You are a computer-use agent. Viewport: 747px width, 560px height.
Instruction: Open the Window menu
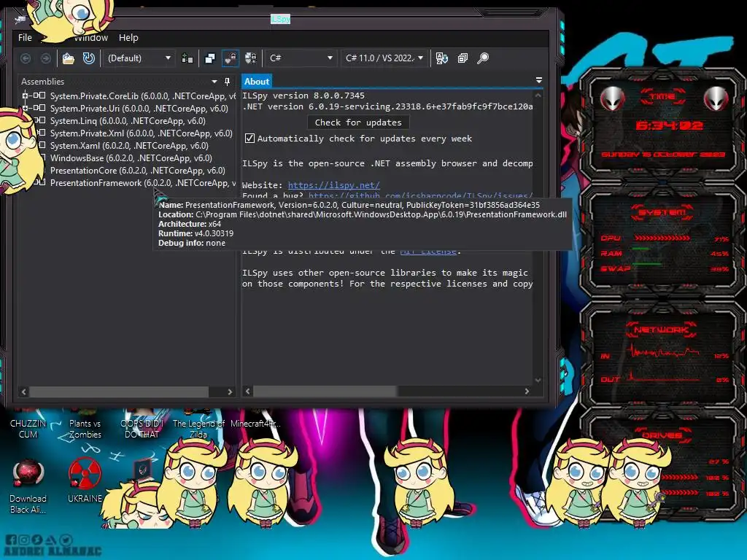[x=90, y=38]
